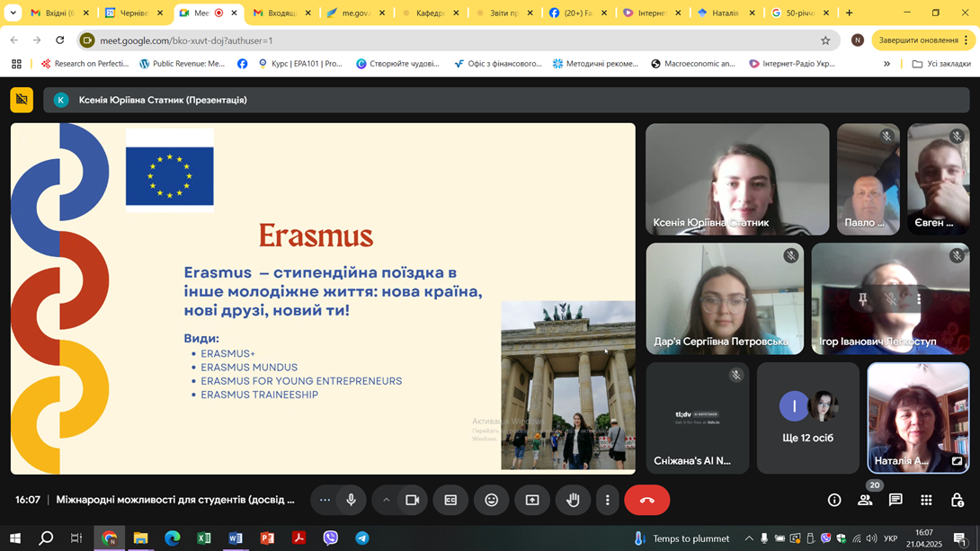Turn on closed captions
Image resolution: width=980 pixels, height=551 pixels.
[450, 500]
